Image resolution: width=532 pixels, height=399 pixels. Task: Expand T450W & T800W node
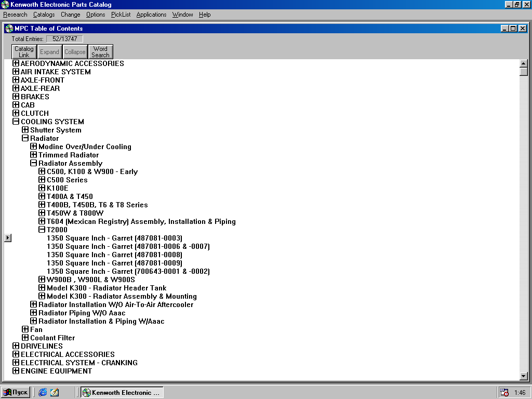coord(42,212)
